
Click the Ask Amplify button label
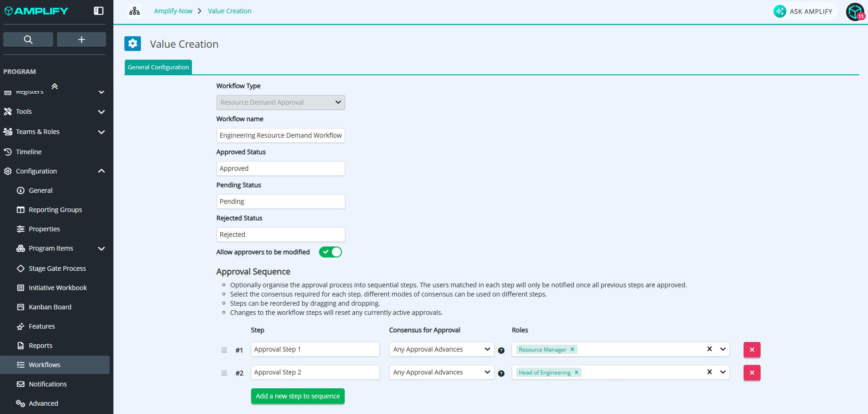811,11
